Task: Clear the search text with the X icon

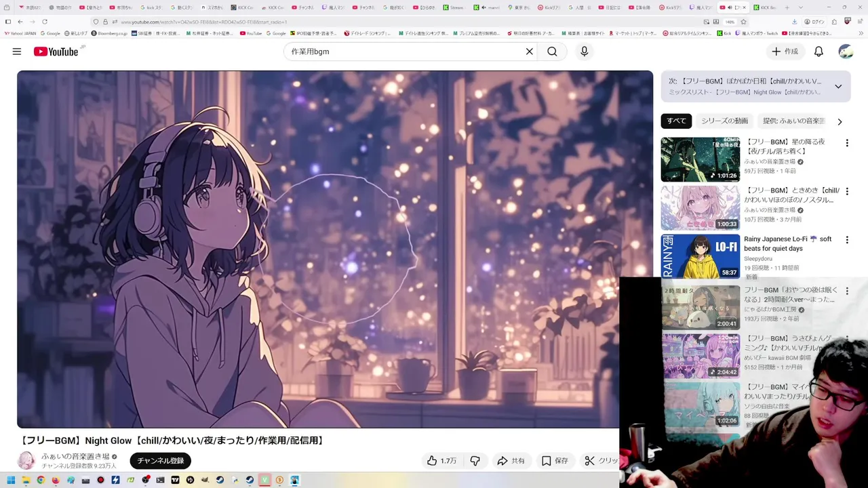Action: click(x=530, y=52)
